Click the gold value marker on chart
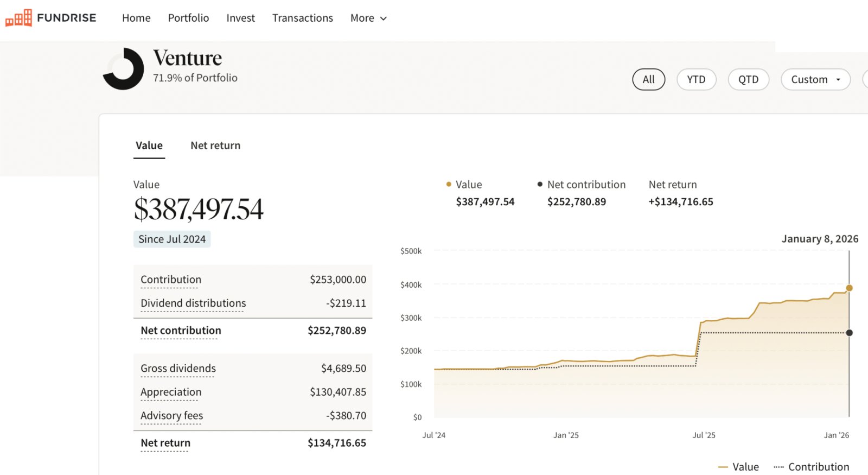Screen dimensions: 868x475 [x=849, y=288]
